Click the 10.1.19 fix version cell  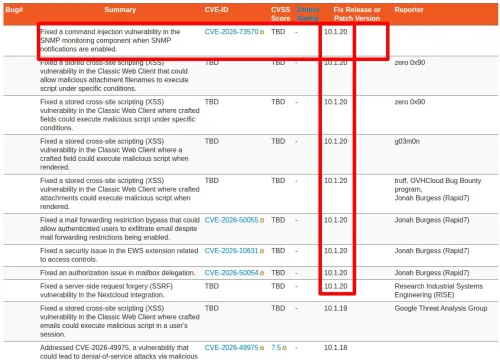336,308
